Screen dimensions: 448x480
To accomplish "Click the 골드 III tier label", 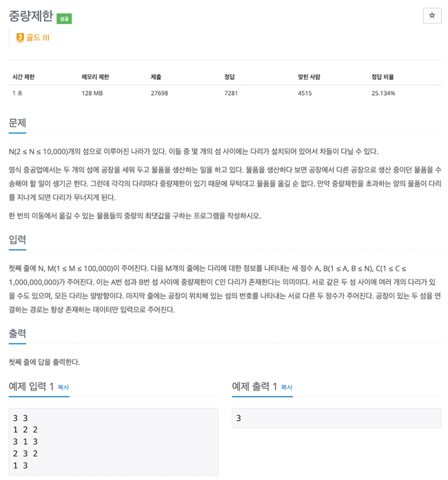I will (37, 38).
